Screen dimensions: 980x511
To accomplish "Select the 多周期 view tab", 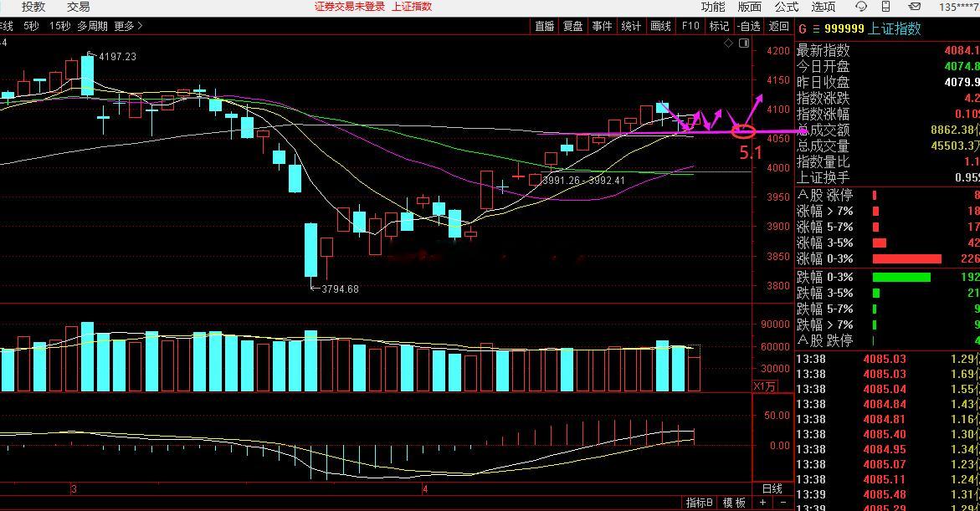I will (93, 26).
